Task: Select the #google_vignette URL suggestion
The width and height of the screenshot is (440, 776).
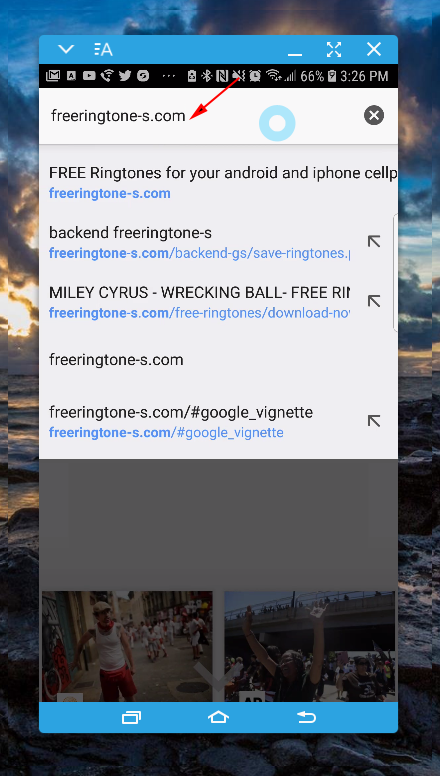Action: [x=199, y=422]
